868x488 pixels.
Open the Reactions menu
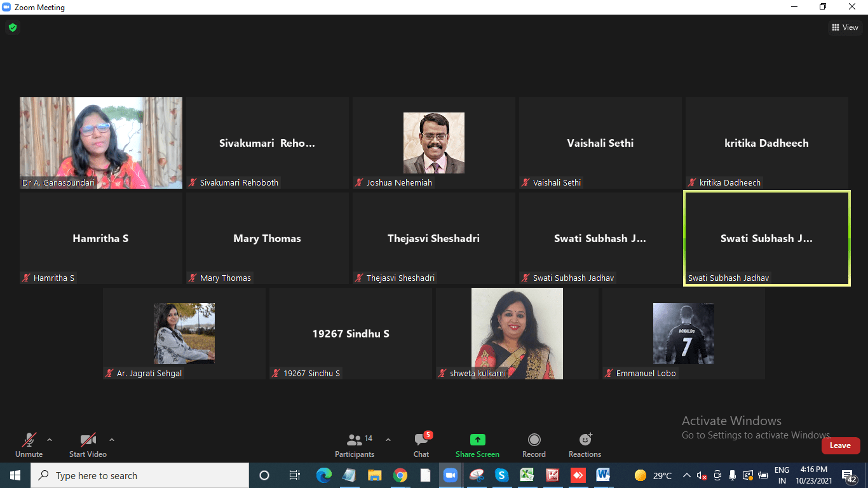click(x=585, y=445)
